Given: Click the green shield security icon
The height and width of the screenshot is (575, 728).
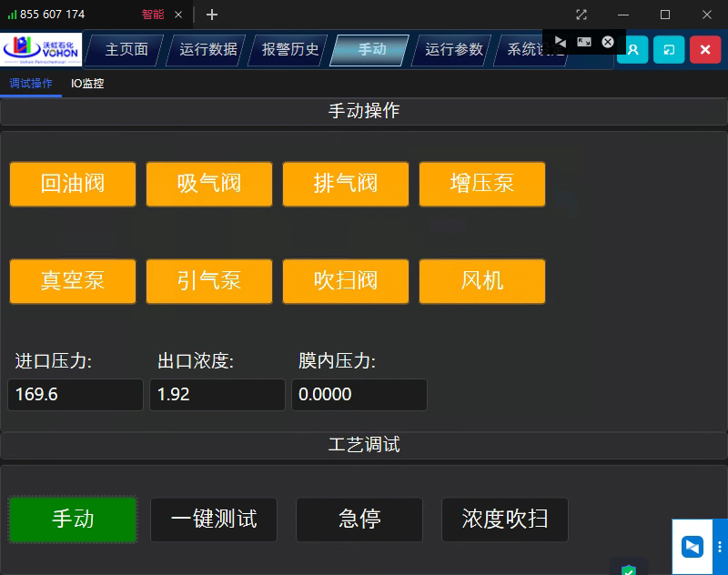Looking at the screenshot, I should [x=629, y=570].
